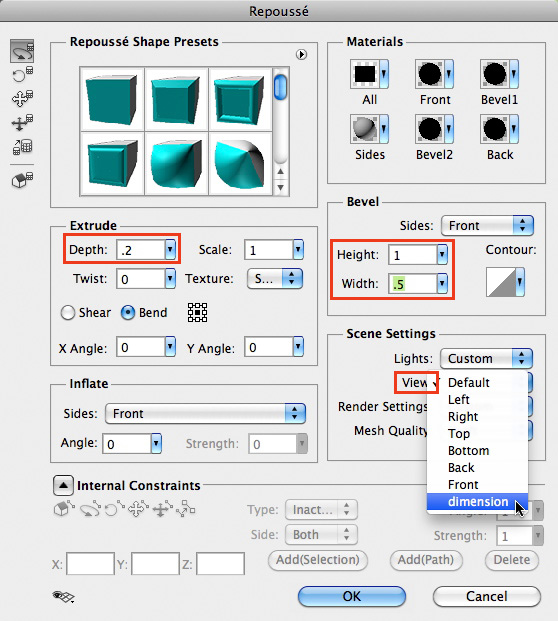Choose Front from the View menu
Screen dimensions: 558x621
477,485
